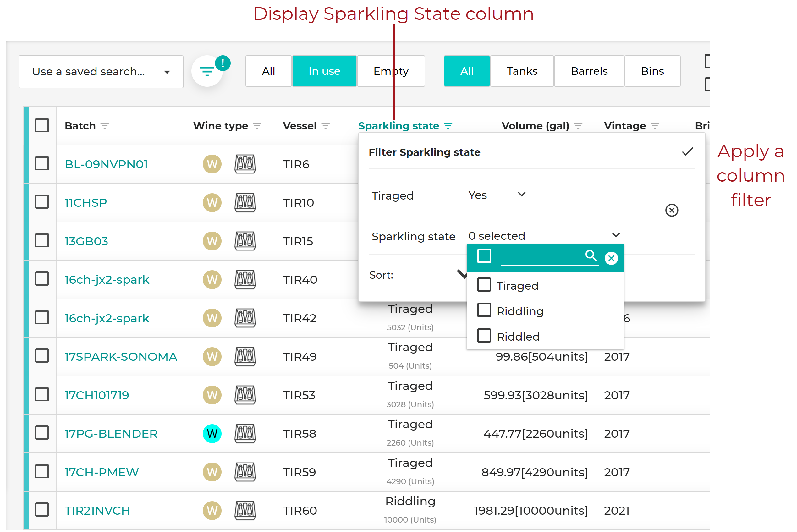Click the tirage rack icon for 17SPARK-SONOMA

point(245,357)
